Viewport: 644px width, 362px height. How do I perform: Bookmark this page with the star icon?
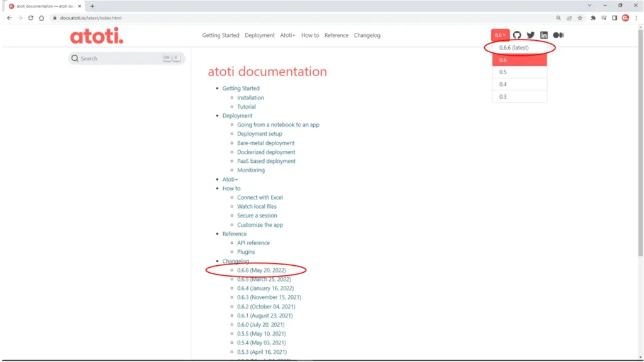pyautogui.click(x=580, y=18)
